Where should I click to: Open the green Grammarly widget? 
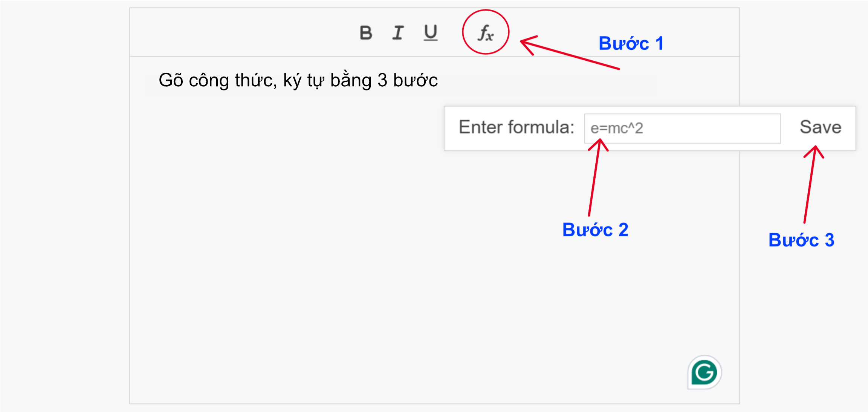coord(704,372)
